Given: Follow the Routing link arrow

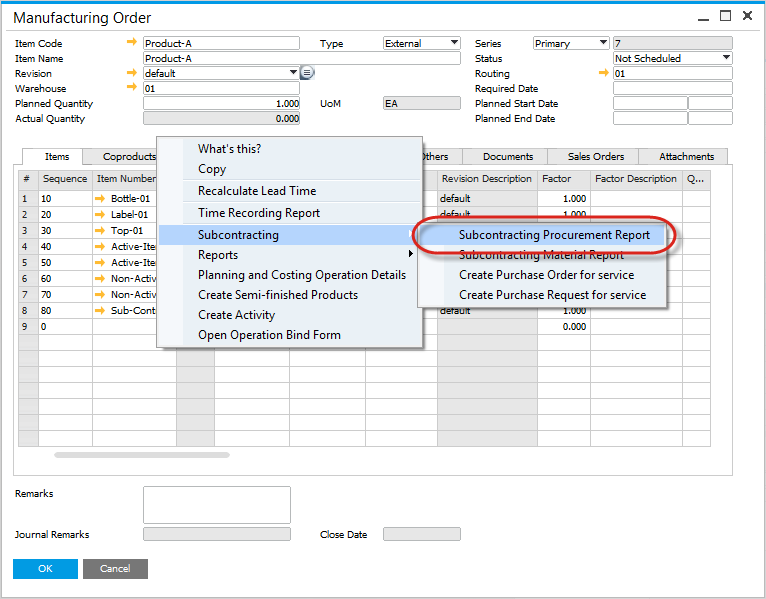Looking at the screenshot, I should click(604, 73).
